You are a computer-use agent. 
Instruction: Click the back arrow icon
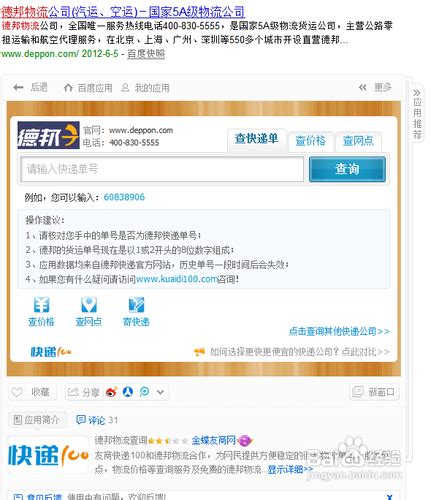click(x=18, y=88)
